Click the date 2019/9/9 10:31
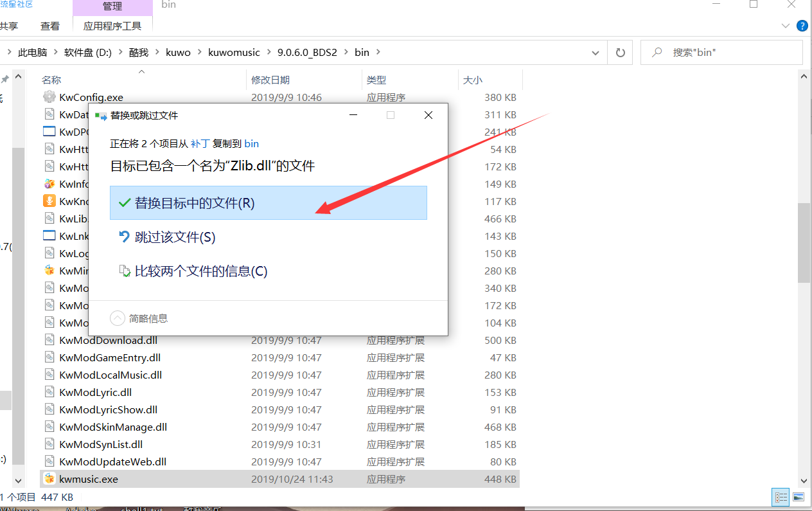 pyautogui.click(x=287, y=444)
